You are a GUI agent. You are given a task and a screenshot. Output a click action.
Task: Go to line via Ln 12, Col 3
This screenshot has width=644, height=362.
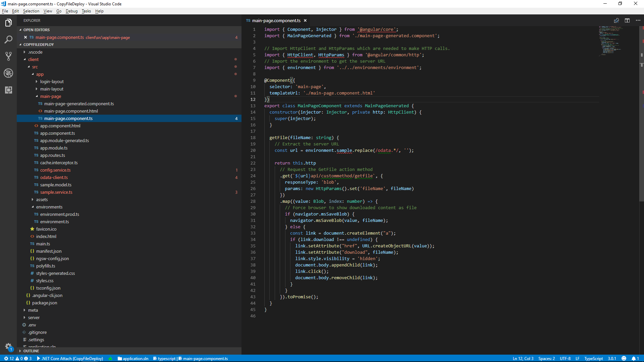pyautogui.click(x=523, y=358)
